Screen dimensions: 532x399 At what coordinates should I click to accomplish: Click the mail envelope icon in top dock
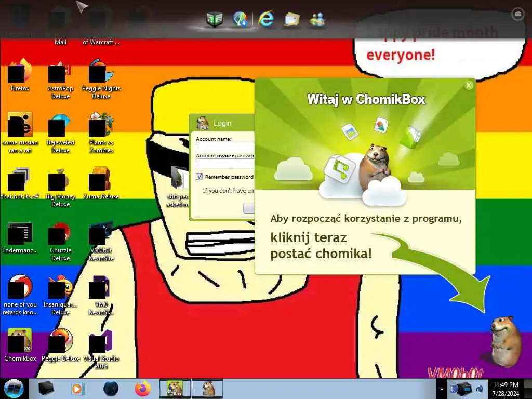(x=292, y=19)
